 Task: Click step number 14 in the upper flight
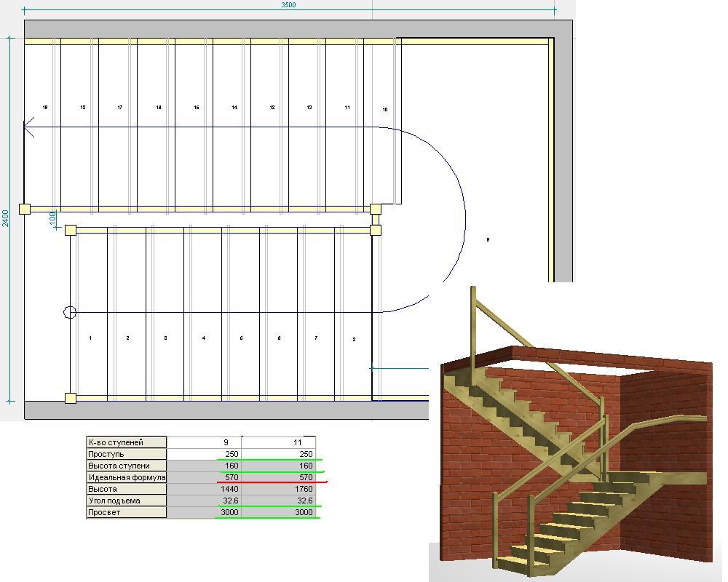point(234,107)
